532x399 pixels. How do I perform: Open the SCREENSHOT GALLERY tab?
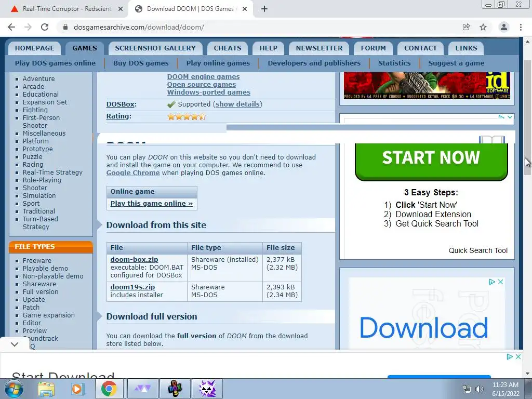155,48
